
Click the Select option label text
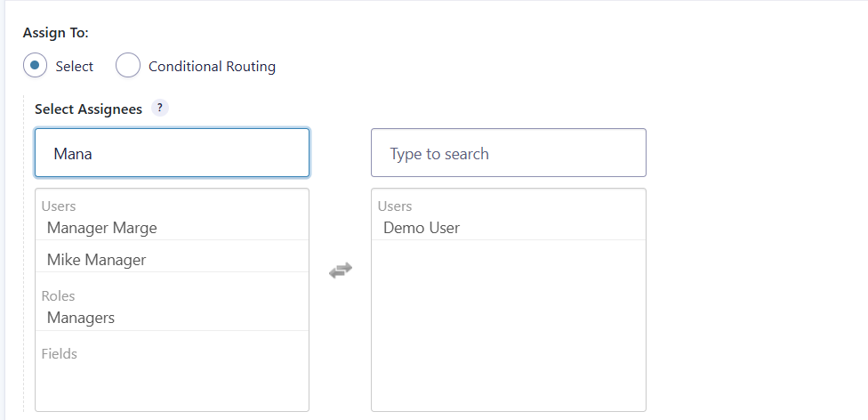[x=74, y=67]
